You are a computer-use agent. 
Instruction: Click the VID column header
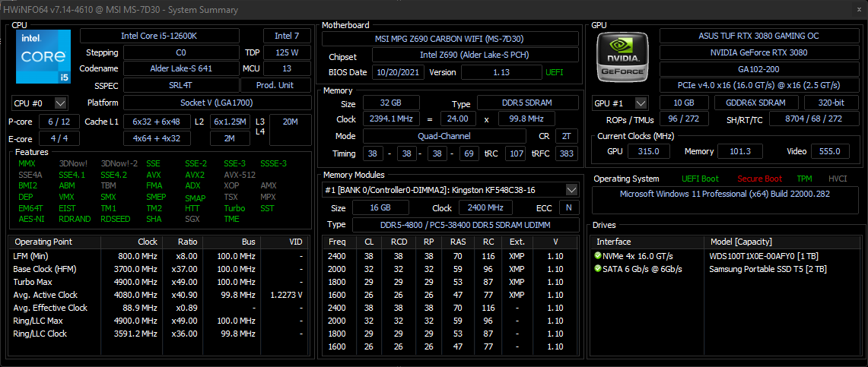pos(284,242)
